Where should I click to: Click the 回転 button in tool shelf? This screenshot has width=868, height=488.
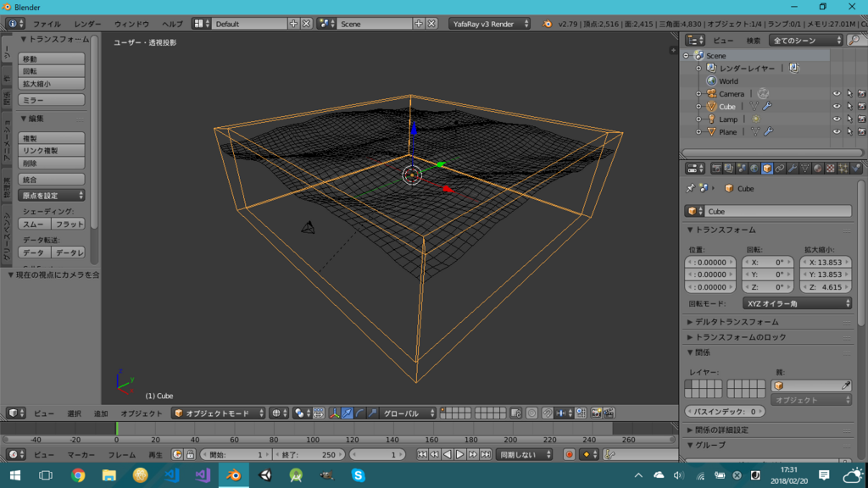(52, 71)
